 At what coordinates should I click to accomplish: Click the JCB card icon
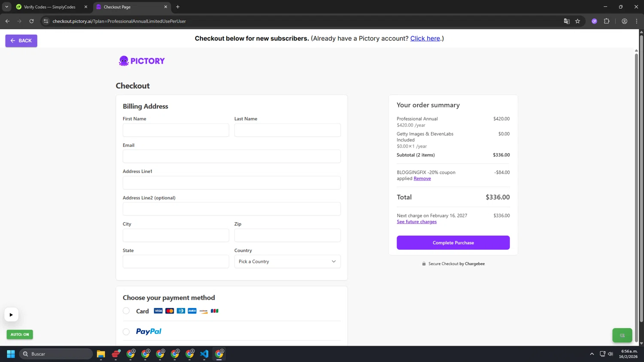(x=215, y=311)
